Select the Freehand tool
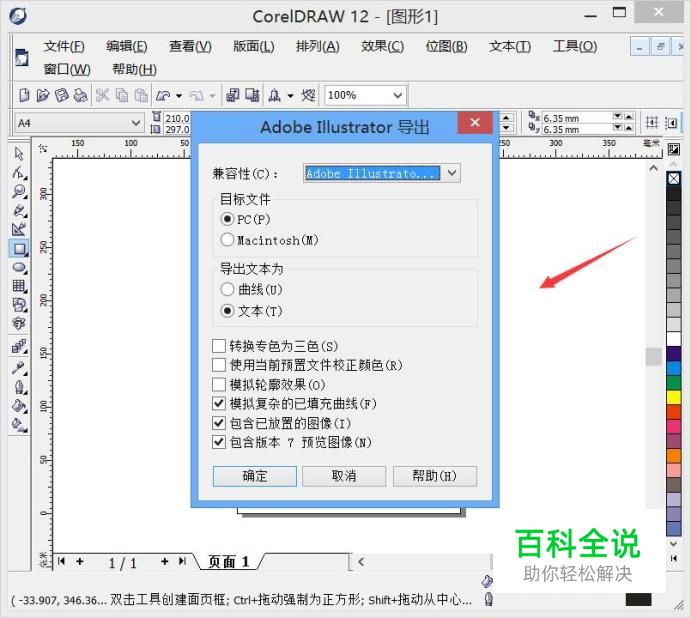This screenshot has width=691, height=618. tap(19, 210)
